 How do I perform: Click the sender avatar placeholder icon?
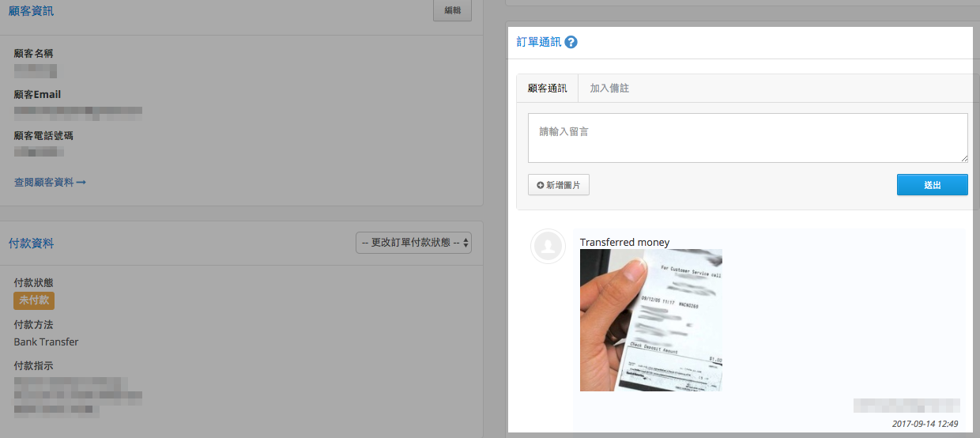(x=548, y=247)
